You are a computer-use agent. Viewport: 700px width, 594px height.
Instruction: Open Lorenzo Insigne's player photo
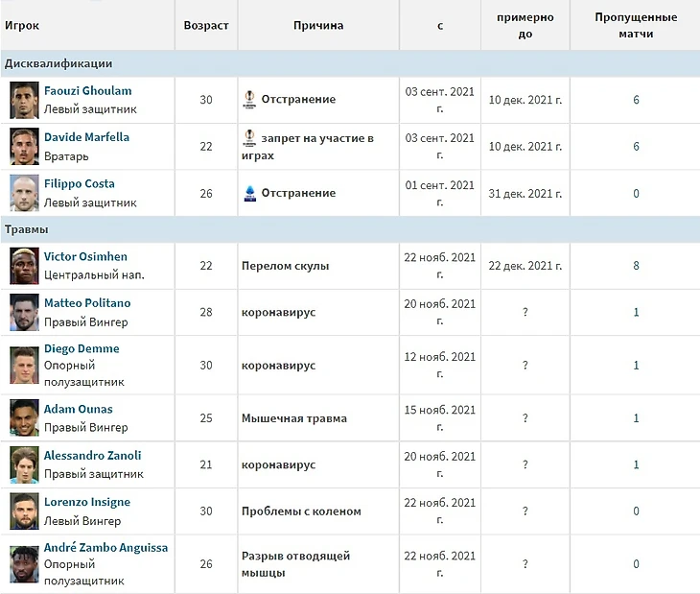pos(24,511)
